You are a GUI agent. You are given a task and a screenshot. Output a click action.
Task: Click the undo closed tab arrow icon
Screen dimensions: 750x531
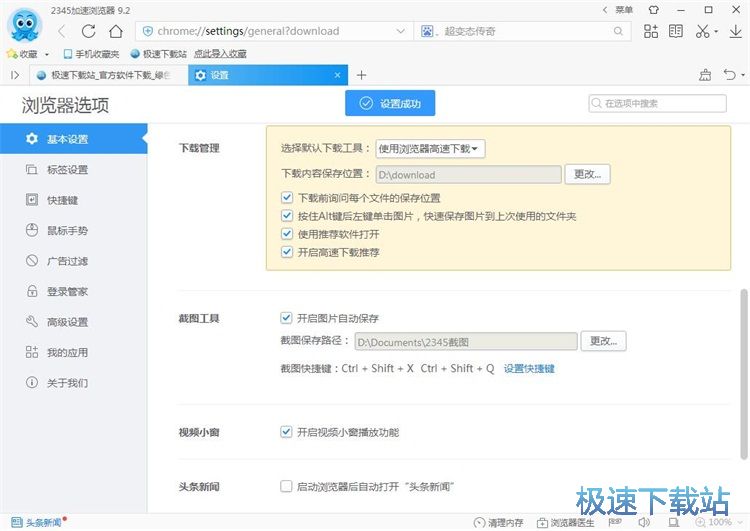point(729,75)
